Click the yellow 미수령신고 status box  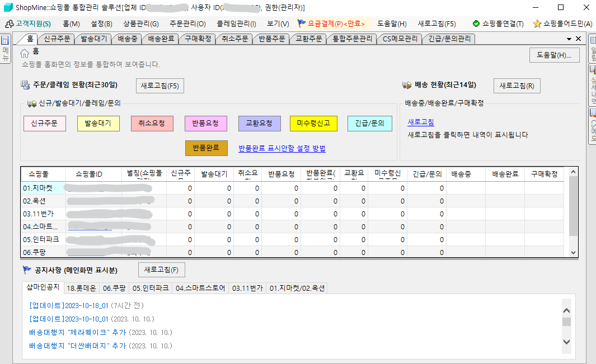[313, 124]
